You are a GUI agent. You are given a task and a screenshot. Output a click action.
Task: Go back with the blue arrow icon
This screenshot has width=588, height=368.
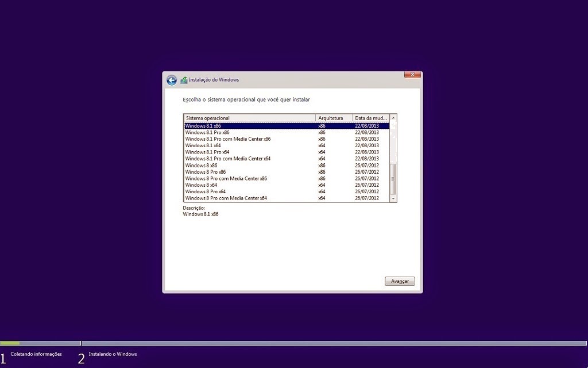pos(172,80)
